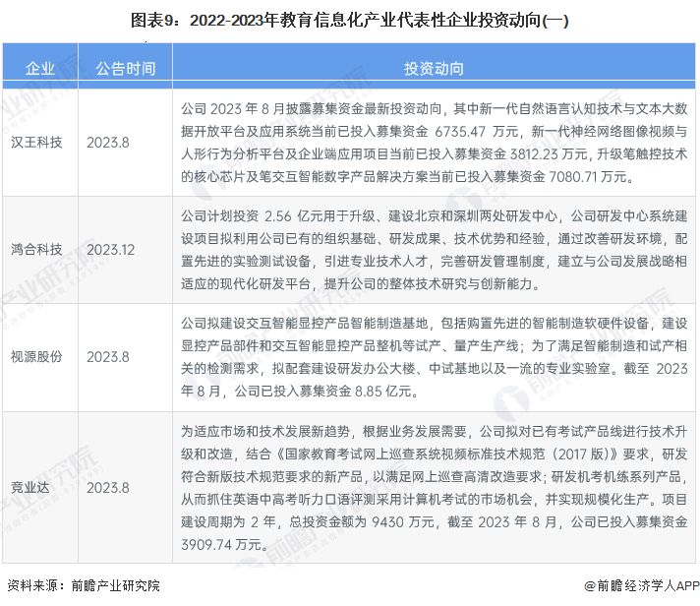Click the source note 资料来源：前瞻产业研究院
Image resolution: width=700 pixels, height=606 pixels.
point(84,585)
